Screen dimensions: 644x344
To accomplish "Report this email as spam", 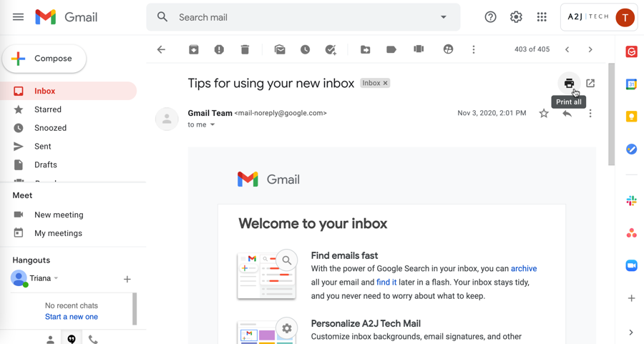I will (219, 49).
